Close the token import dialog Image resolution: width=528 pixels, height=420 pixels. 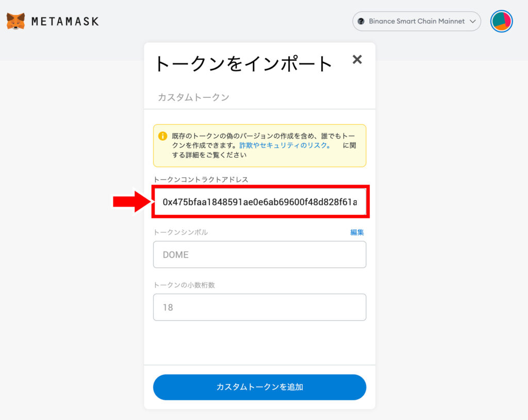click(357, 60)
